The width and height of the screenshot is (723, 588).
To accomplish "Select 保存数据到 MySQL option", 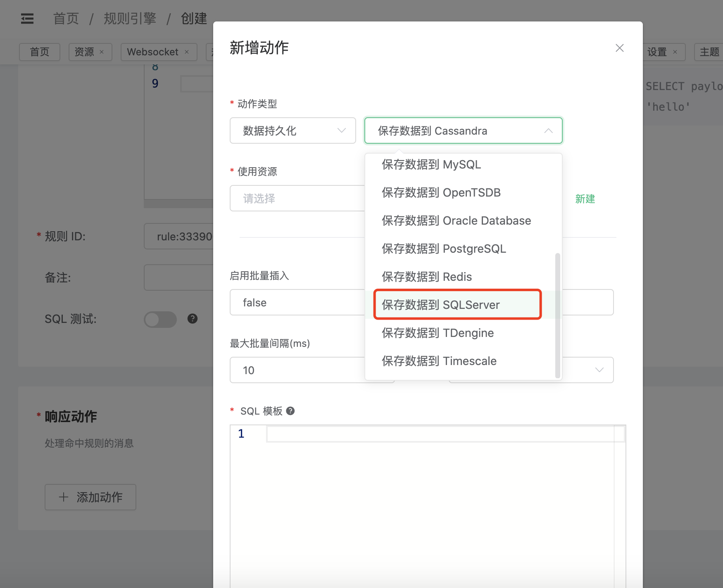I will click(431, 164).
